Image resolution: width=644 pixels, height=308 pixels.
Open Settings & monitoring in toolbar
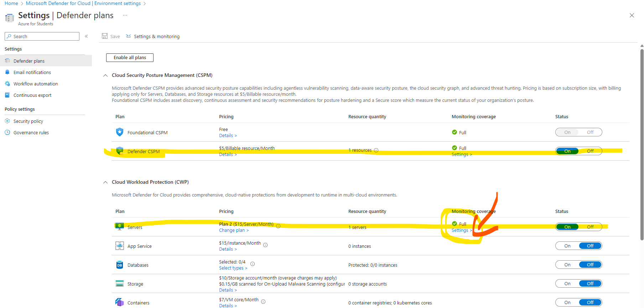click(153, 36)
